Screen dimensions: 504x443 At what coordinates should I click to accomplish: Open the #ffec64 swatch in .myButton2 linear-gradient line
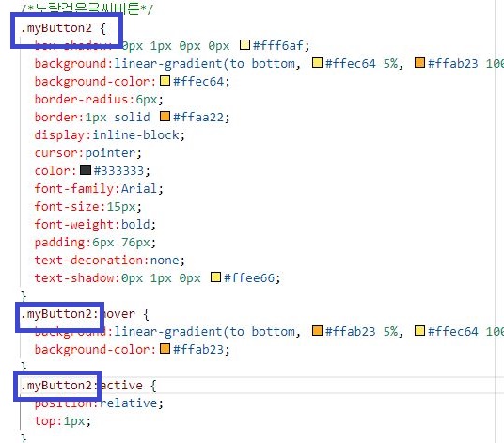tap(317, 62)
